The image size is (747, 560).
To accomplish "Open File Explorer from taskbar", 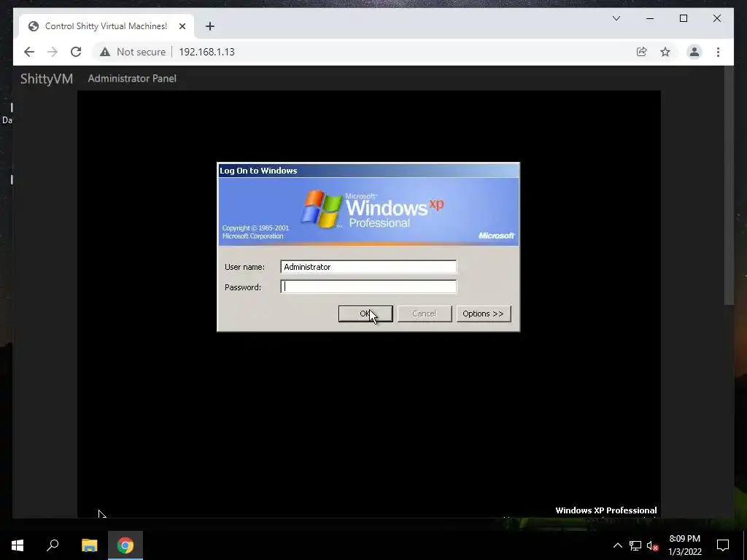I will [90, 545].
